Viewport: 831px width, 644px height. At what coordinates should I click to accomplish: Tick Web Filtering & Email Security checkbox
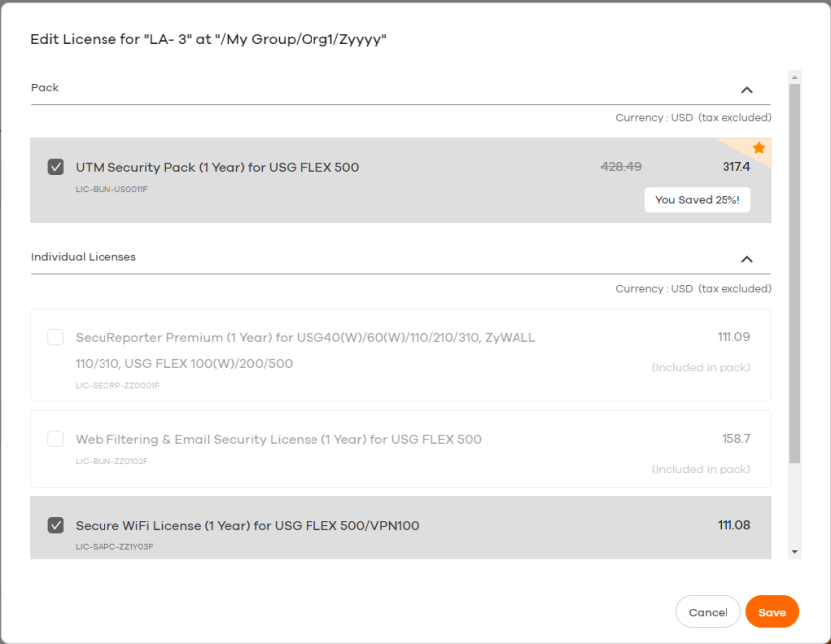tap(55, 439)
